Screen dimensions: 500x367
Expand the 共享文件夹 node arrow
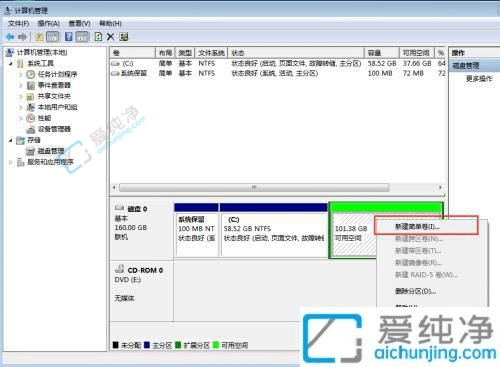coord(21,96)
